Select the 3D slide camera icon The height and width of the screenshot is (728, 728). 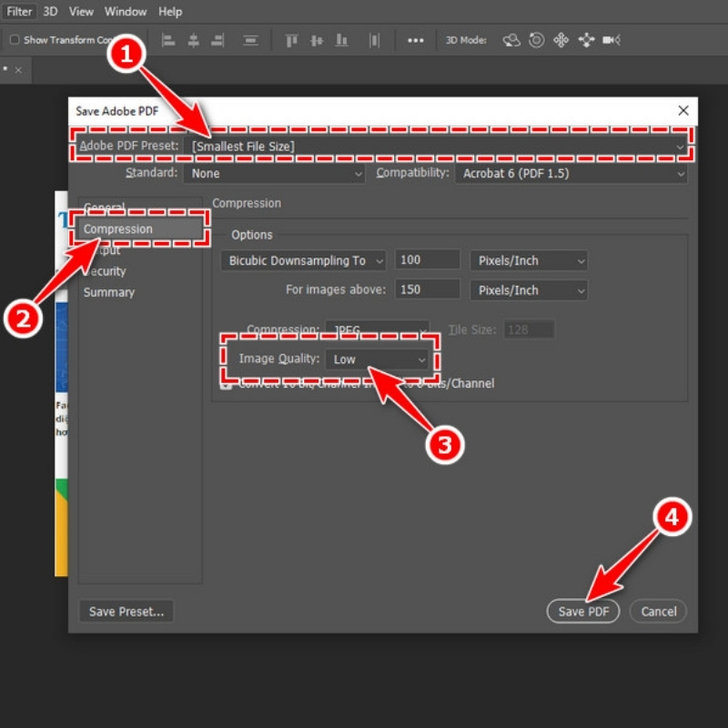(586, 40)
